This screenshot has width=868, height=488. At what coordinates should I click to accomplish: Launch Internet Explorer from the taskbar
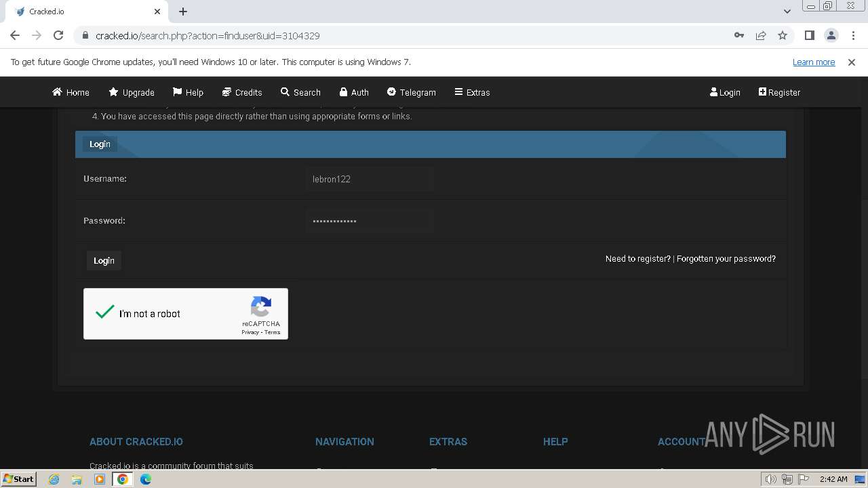(x=54, y=479)
